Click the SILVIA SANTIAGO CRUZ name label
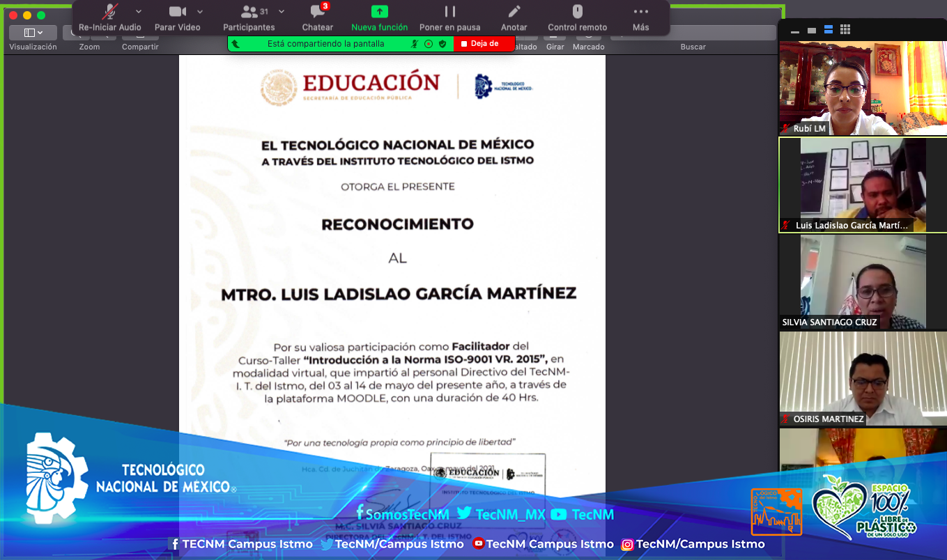The image size is (947, 560). pyautogui.click(x=829, y=322)
